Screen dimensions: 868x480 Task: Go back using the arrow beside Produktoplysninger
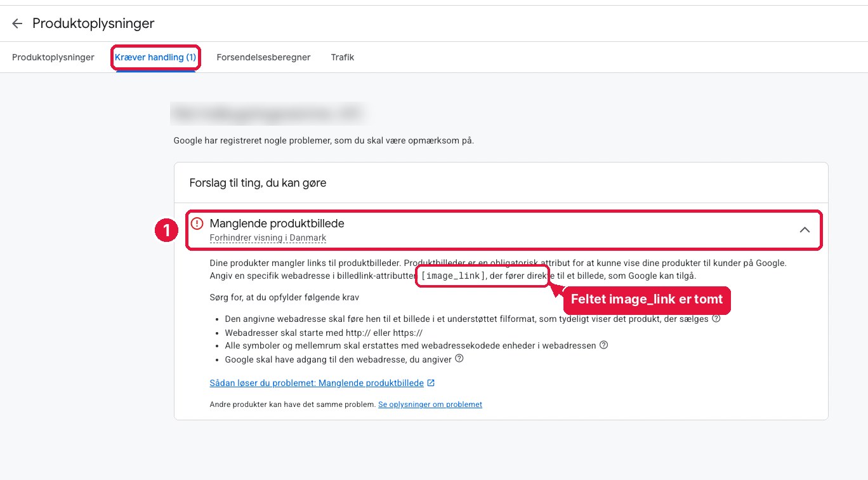(17, 23)
